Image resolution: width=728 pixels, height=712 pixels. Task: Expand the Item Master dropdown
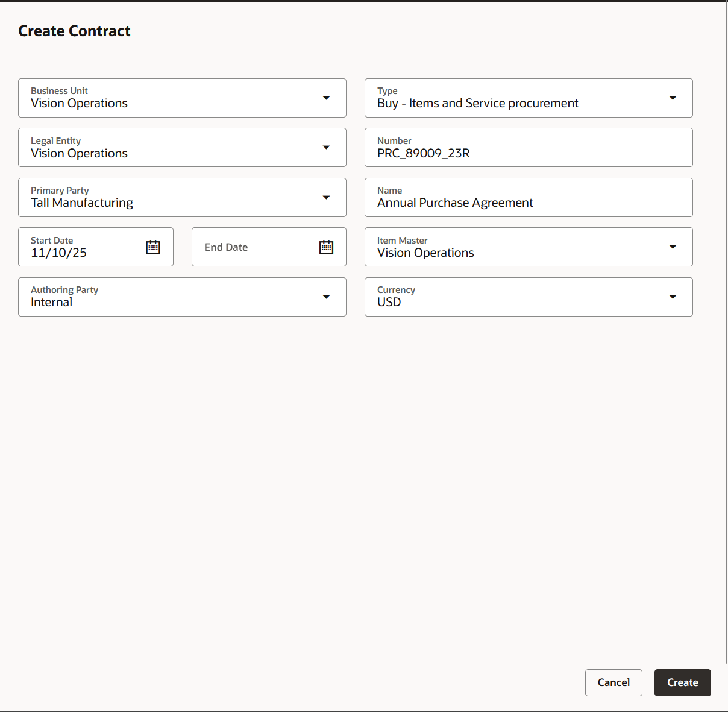coord(673,247)
